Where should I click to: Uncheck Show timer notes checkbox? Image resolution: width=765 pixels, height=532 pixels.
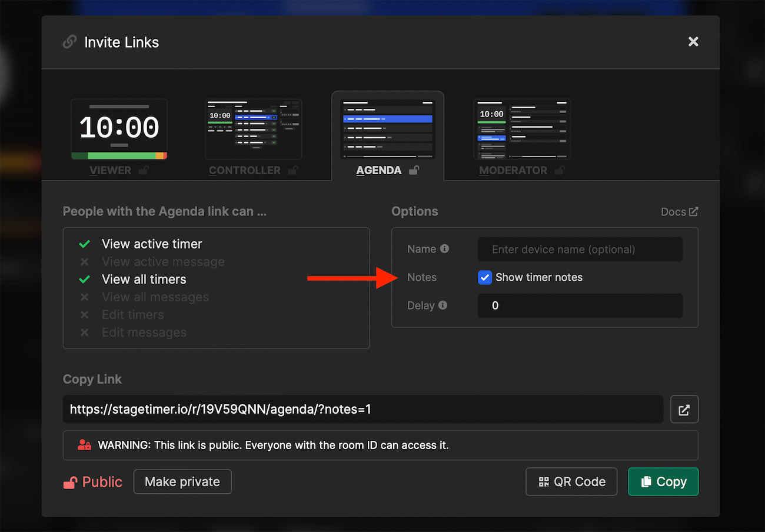pos(484,278)
